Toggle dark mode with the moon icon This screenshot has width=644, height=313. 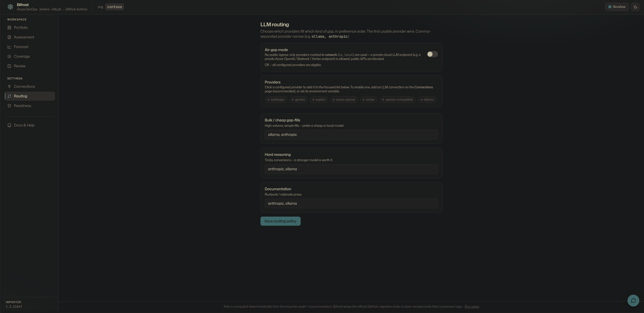635,7
